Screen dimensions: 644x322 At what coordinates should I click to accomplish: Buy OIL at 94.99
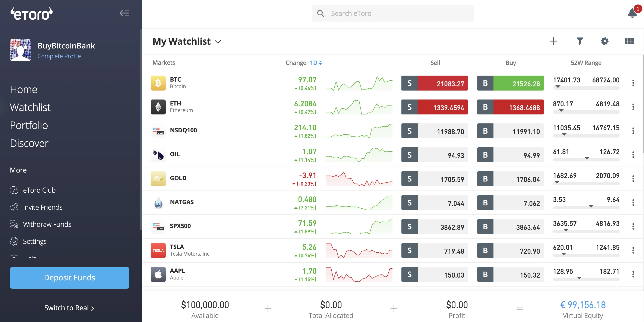click(x=511, y=155)
